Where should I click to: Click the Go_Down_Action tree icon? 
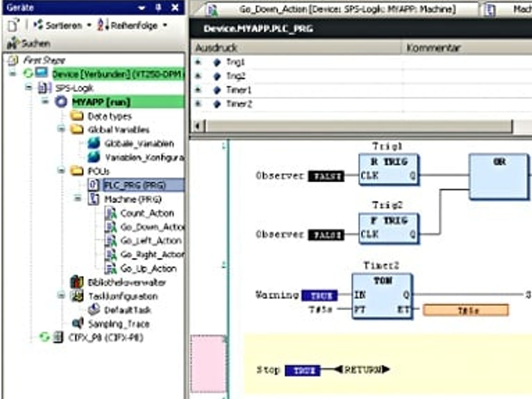pyautogui.click(x=111, y=227)
